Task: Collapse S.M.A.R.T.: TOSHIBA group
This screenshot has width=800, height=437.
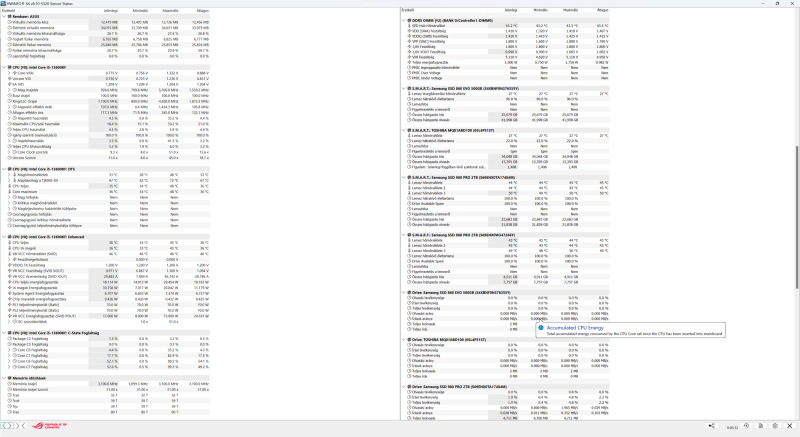Action: pos(404,131)
